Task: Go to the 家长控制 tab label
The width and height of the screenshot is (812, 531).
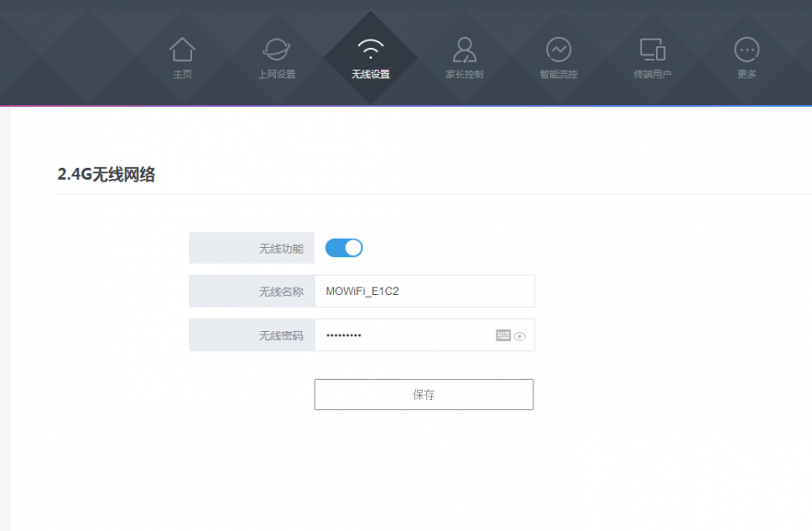Action: point(464,75)
